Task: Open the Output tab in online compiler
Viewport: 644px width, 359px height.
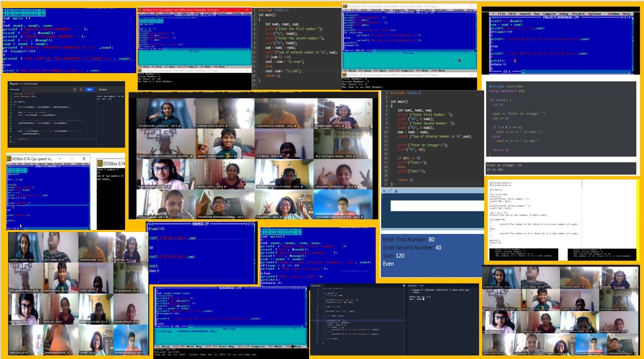Action: 102,89
